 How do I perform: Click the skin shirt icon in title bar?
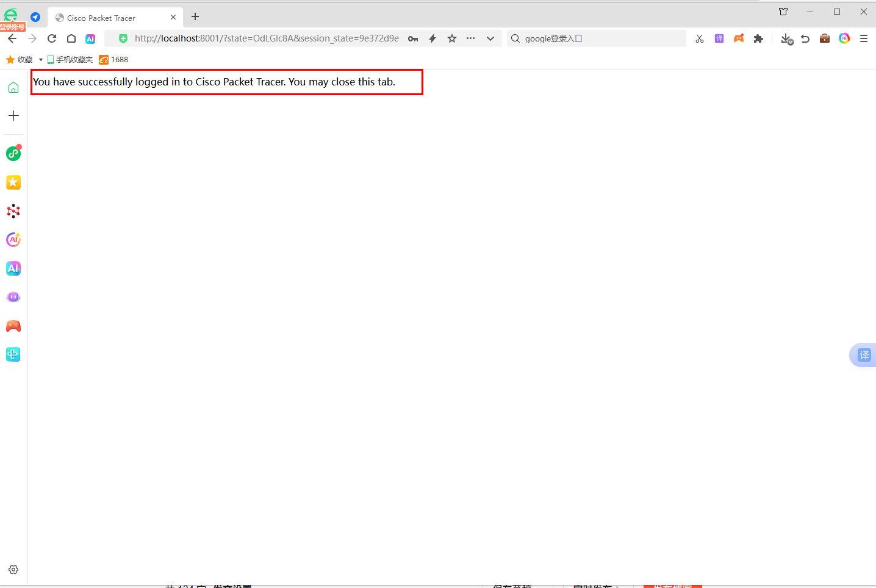783,12
